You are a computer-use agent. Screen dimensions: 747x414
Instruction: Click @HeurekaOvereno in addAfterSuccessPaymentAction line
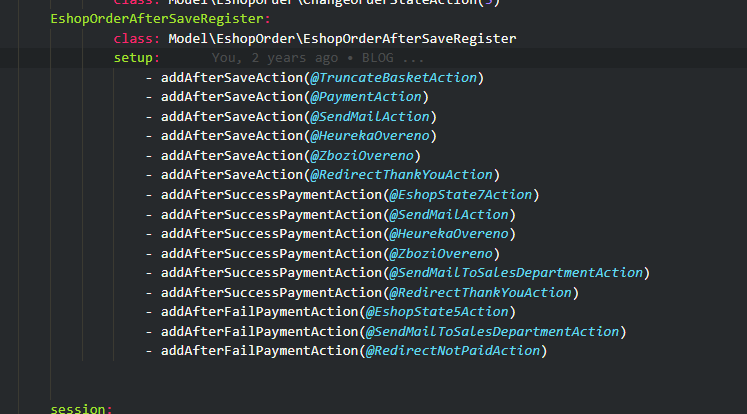pos(449,234)
